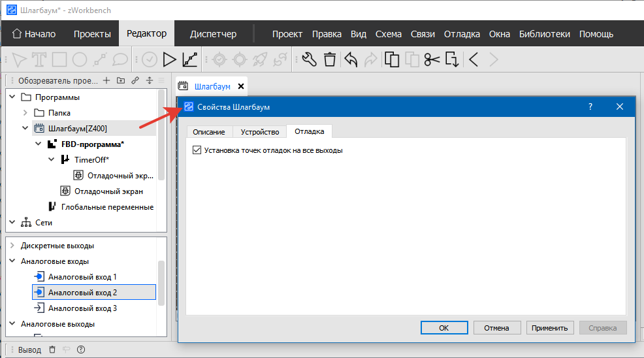
Task: Click the copy icon in toolbar
Action: 391,60
